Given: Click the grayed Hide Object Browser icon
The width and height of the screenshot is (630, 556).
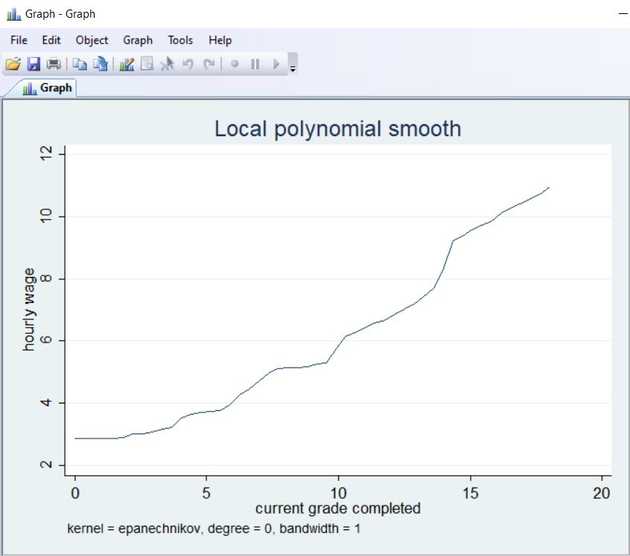Looking at the screenshot, I should click(147, 64).
